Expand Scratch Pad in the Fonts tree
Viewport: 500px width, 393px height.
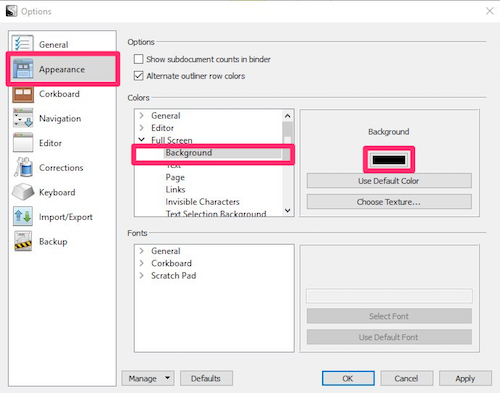[142, 275]
